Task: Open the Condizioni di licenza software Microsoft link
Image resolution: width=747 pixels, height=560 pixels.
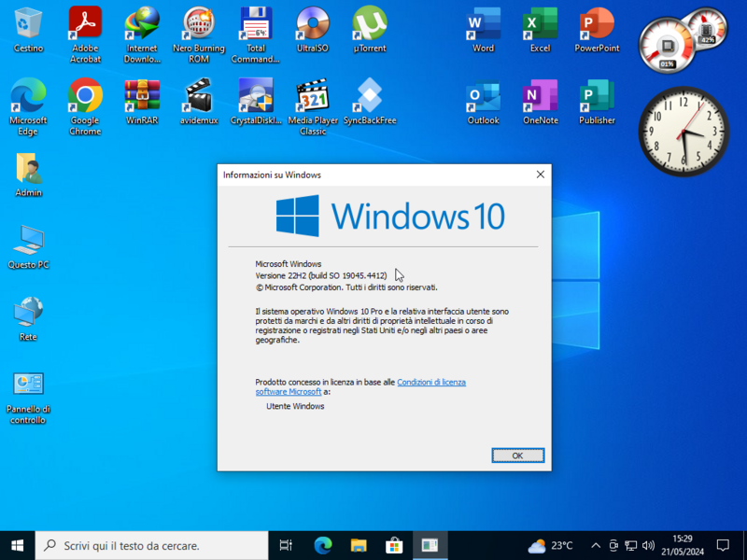Action: pos(430,382)
